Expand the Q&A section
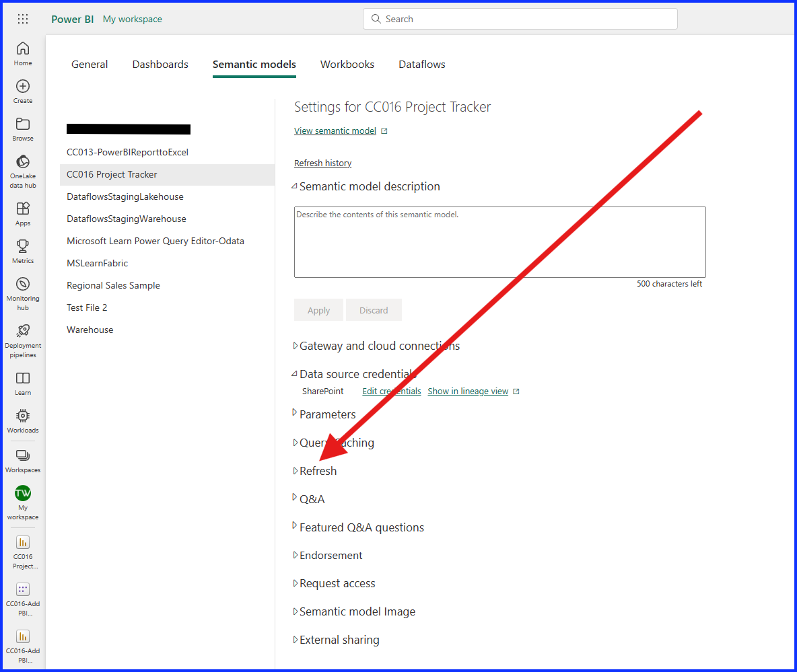The height and width of the screenshot is (672, 797). [294, 496]
